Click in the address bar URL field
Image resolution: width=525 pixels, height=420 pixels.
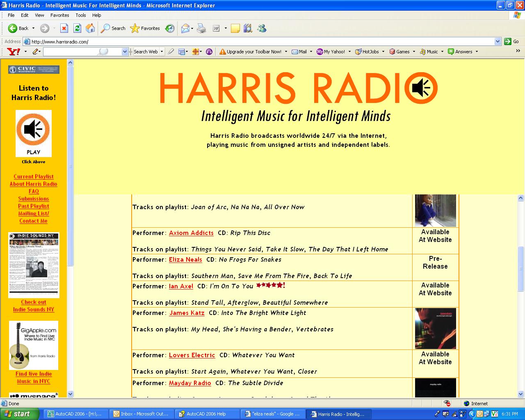pyautogui.click(x=262, y=41)
